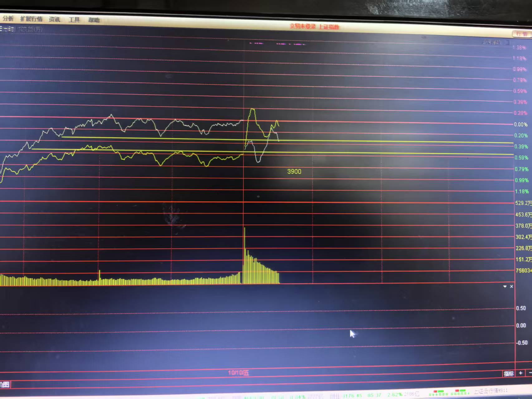Click the 交易未登录 status text

(302, 27)
